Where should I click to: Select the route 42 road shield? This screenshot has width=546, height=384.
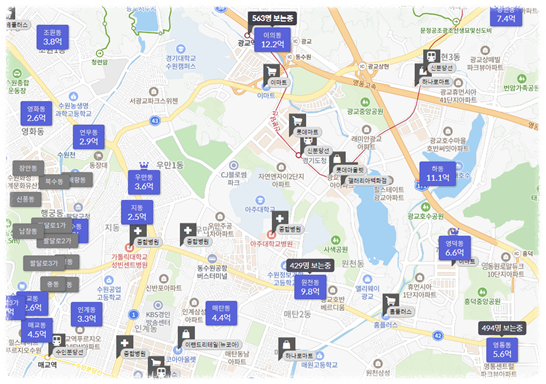tap(438, 336)
